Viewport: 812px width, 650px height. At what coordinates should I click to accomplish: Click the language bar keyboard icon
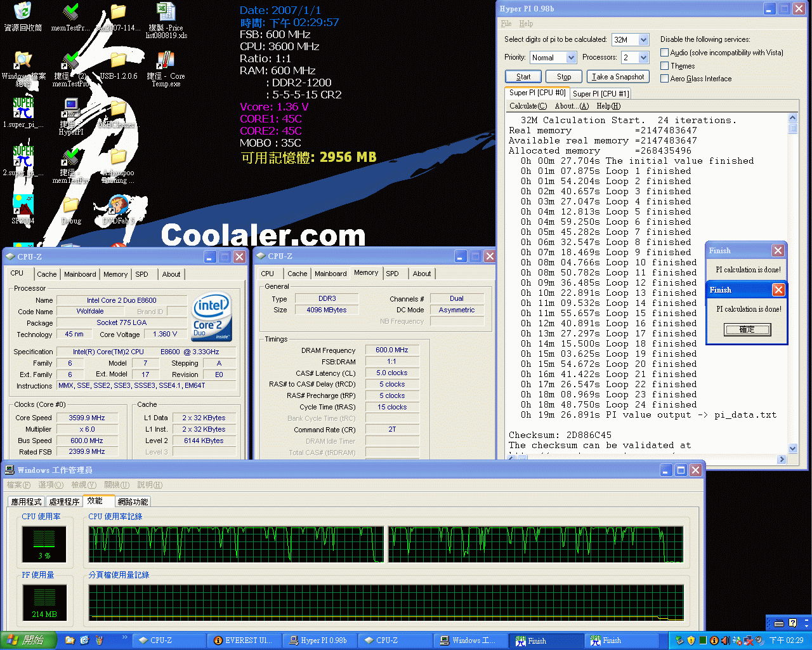tap(779, 623)
